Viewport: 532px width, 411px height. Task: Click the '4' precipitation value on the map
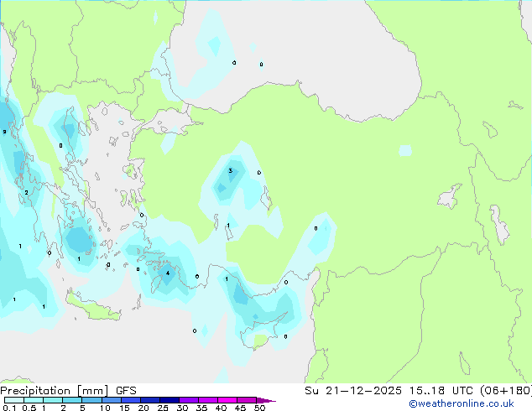click(168, 273)
